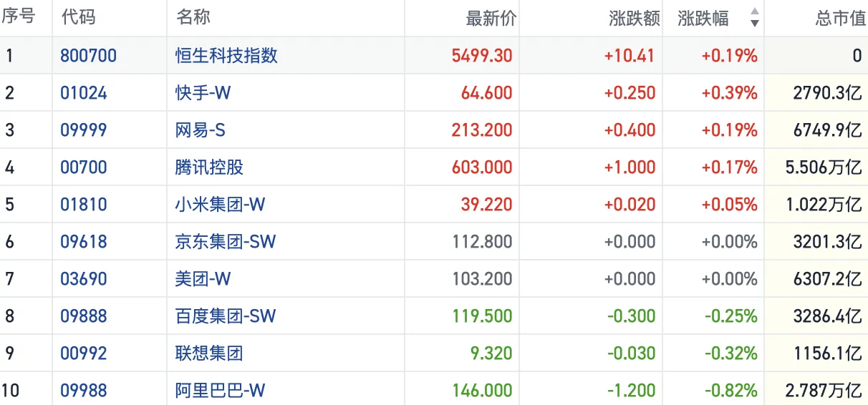Click the 名称 column header
Screen dimensions: 868x405
coord(193,18)
